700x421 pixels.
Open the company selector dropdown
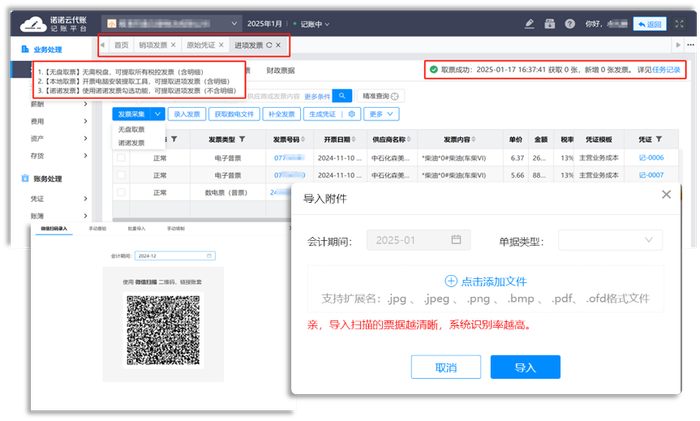[x=172, y=24]
